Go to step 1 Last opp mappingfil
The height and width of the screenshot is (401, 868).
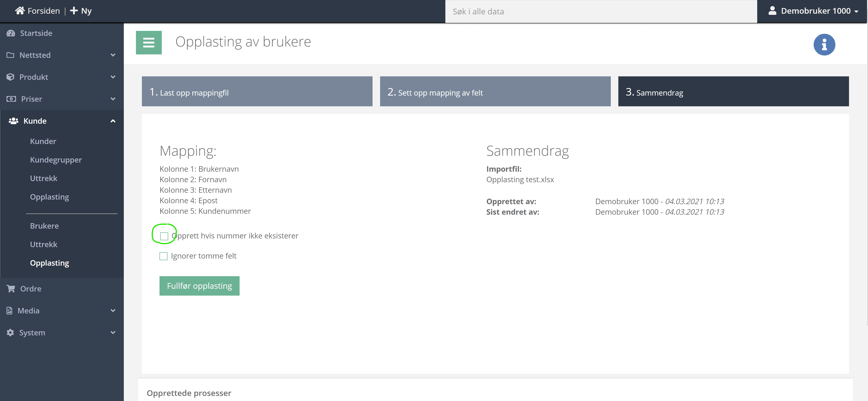257,91
